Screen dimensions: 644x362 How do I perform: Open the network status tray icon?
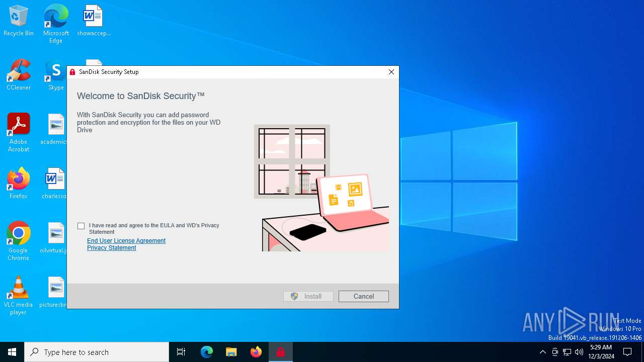(x=567, y=352)
